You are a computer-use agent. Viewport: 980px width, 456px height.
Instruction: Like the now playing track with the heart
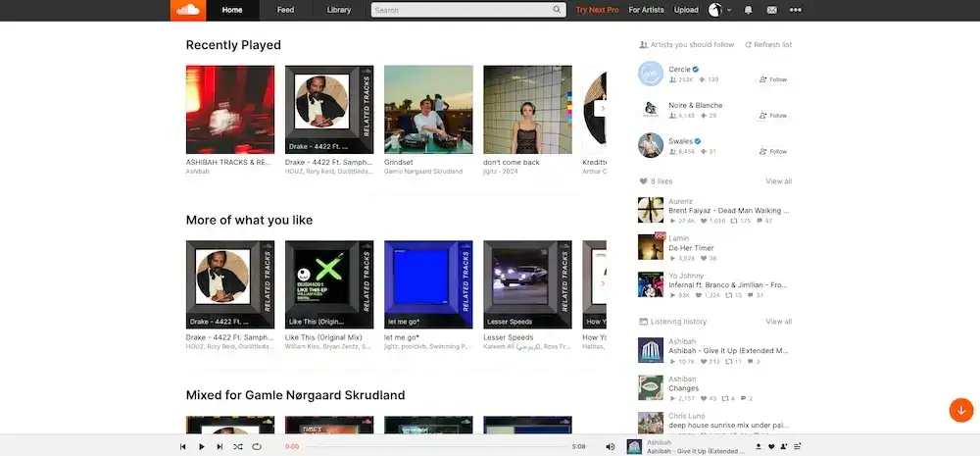point(771,446)
